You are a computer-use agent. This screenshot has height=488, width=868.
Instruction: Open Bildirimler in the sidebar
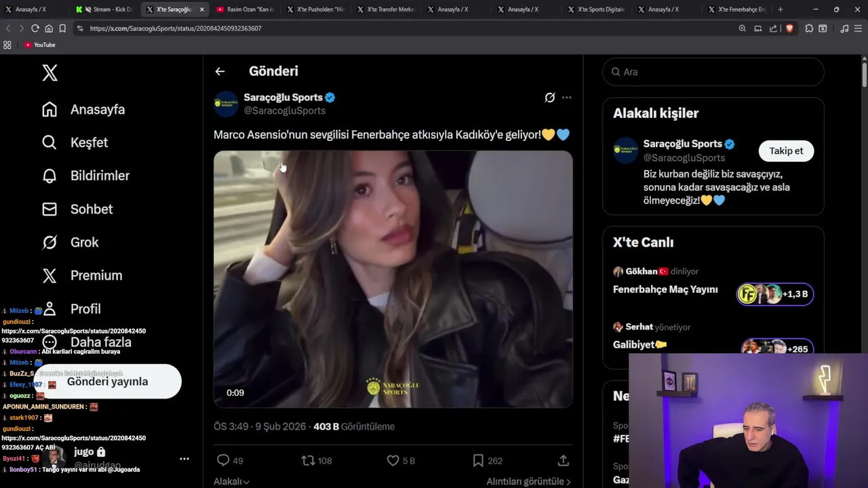pyautogui.click(x=85, y=176)
